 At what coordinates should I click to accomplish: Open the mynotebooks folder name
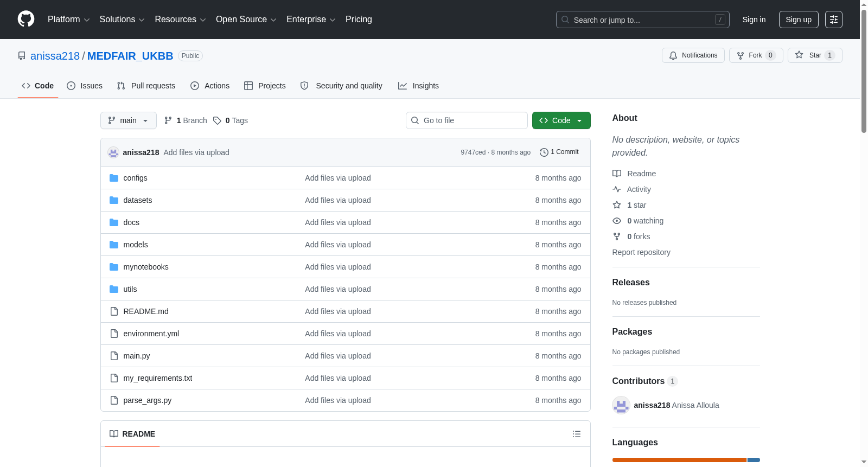tap(146, 267)
